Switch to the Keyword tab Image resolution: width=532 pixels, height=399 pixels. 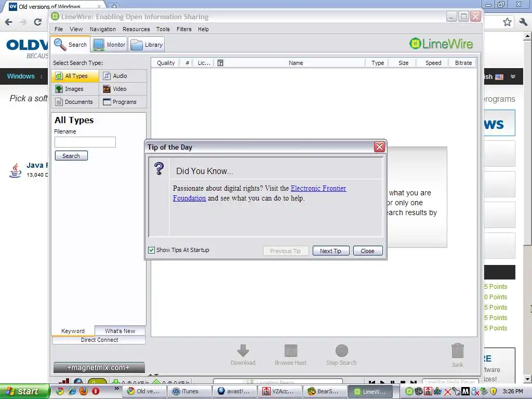click(73, 331)
